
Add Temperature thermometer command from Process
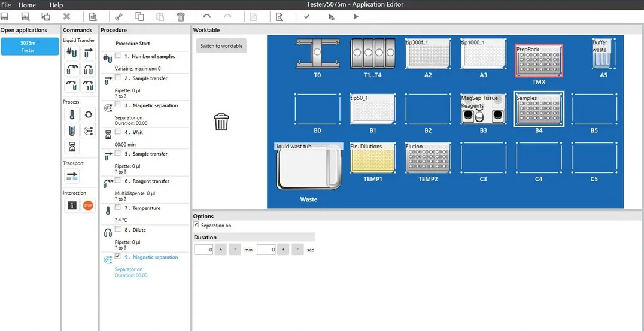pyautogui.click(x=72, y=114)
